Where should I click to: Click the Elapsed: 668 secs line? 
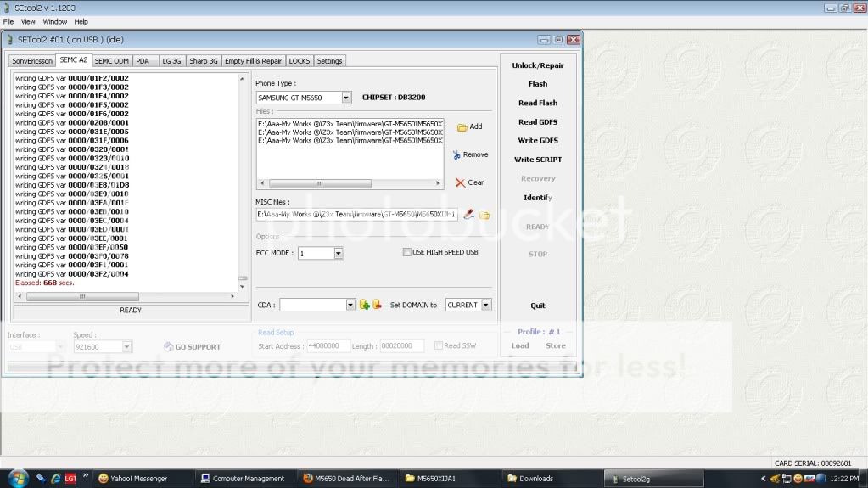[x=44, y=283]
